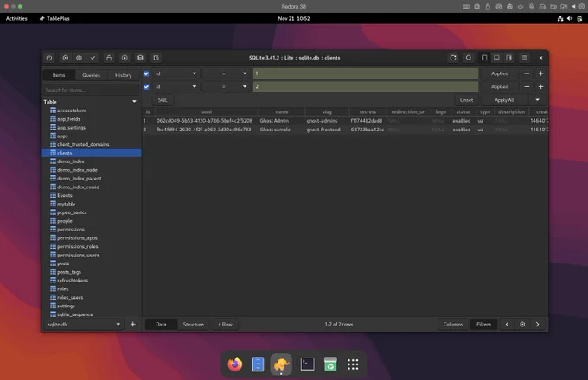Click Applied button on second filter row
Image resolution: width=588 pixels, height=380 pixels.
pos(500,87)
